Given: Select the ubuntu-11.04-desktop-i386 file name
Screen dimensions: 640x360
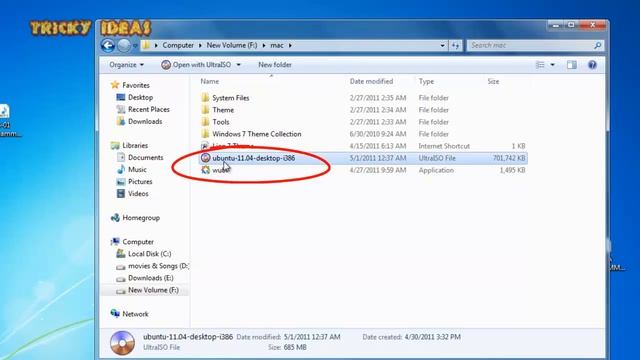Looking at the screenshot, I should (253, 158).
